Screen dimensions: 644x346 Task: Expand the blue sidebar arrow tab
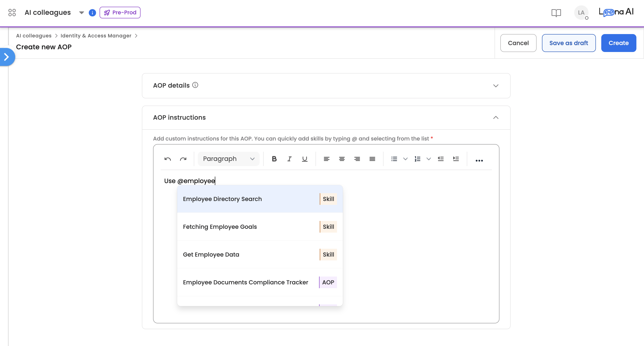click(x=7, y=57)
